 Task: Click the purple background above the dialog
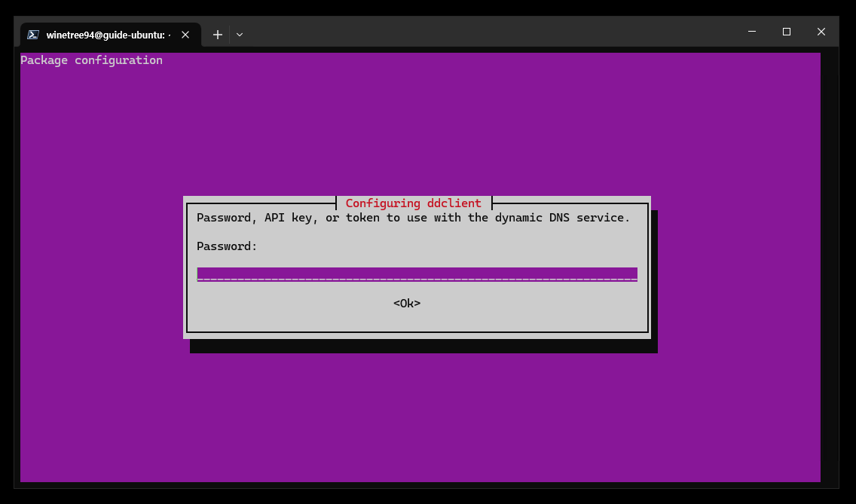coord(420,126)
